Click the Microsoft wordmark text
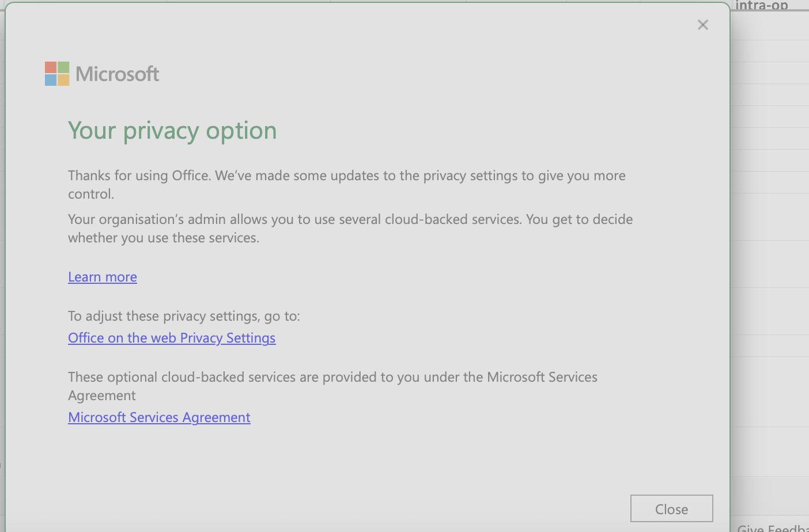The image size is (809, 532). [118, 74]
